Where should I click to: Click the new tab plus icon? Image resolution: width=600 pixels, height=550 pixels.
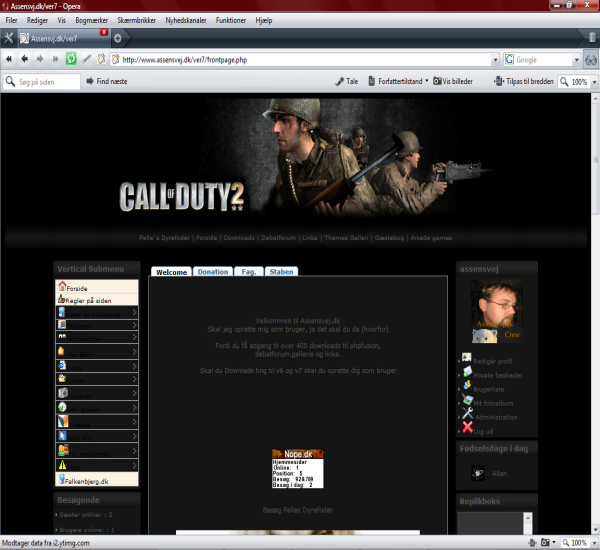pos(117,38)
